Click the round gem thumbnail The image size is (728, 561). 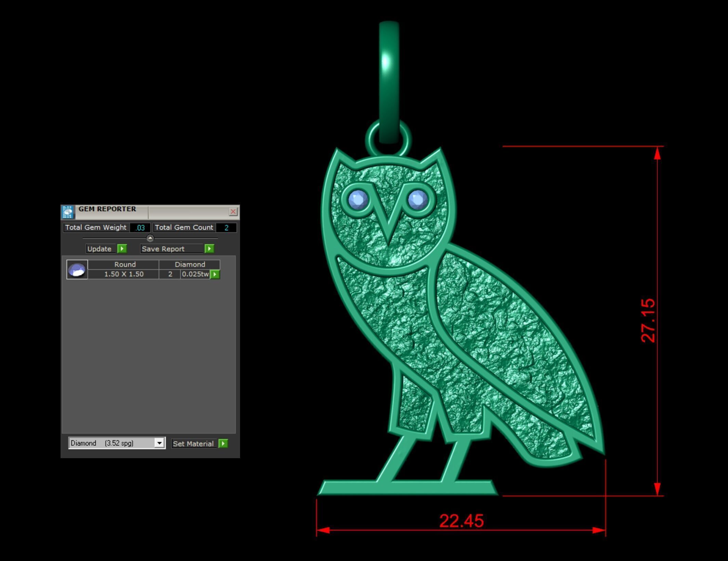click(77, 270)
